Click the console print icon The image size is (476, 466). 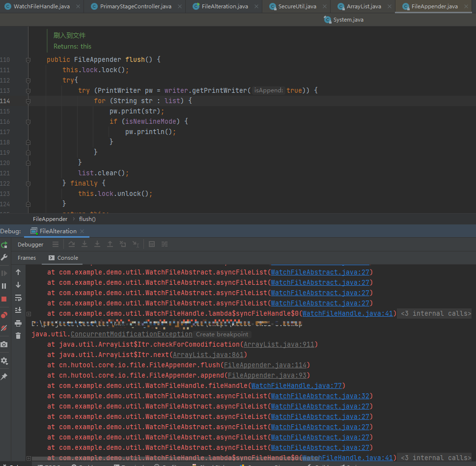[x=18, y=324]
